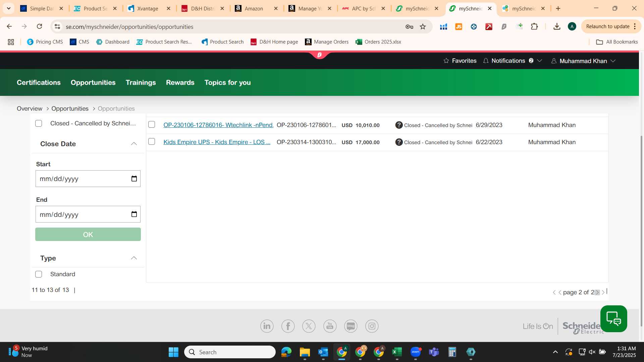Image resolution: width=644 pixels, height=362 pixels.
Task: Open LinkedIn social icon in footer
Action: tap(267, 326)
